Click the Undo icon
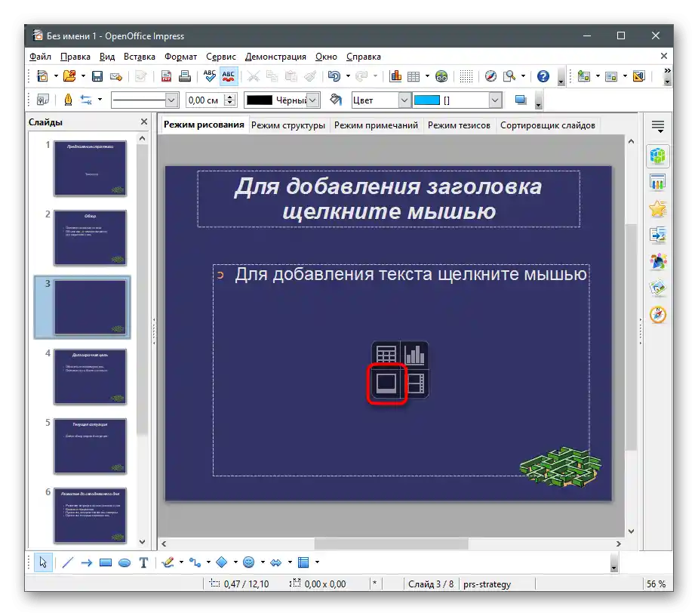 click(x=334, y=76)
